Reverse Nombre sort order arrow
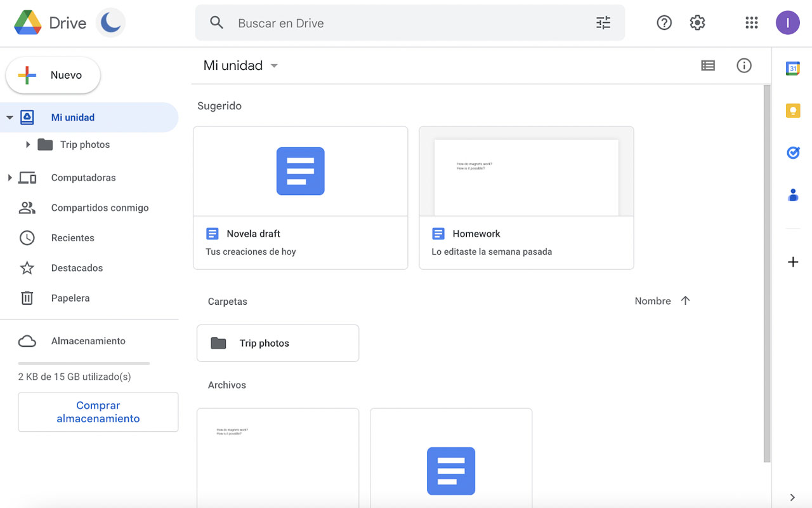Image resolution: width=812 pixels, height=508 pixels. click(x=686, y=300)
